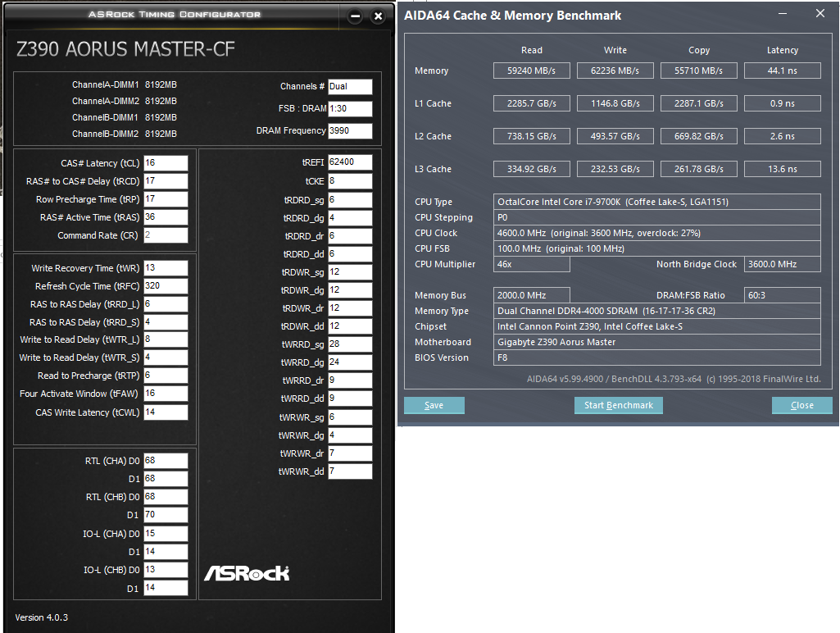Click the Read to Precharge (tRTP) field
This screenshot has width=840, height=633.
(x=166, y=376)
